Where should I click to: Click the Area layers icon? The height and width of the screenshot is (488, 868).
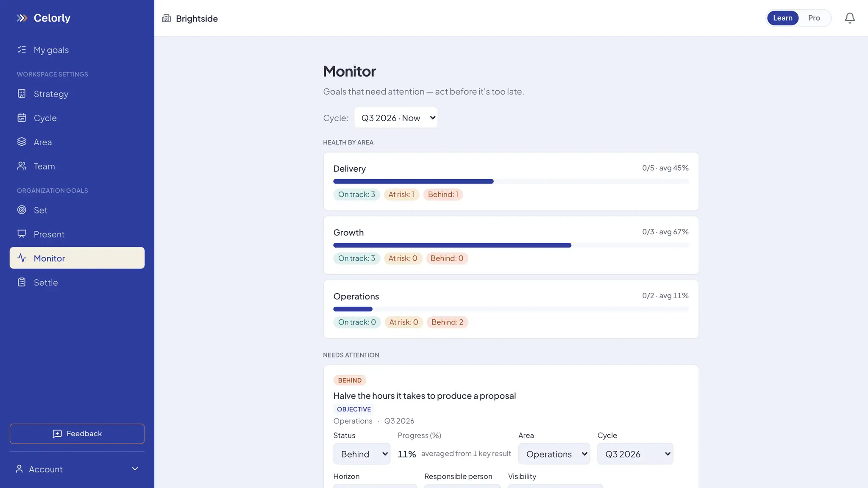pos(22,142)
